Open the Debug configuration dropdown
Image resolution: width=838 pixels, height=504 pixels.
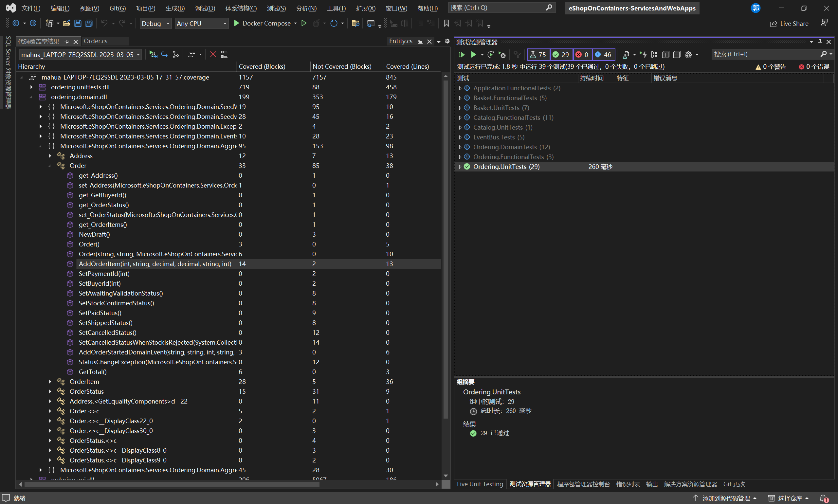pos(155,24)
